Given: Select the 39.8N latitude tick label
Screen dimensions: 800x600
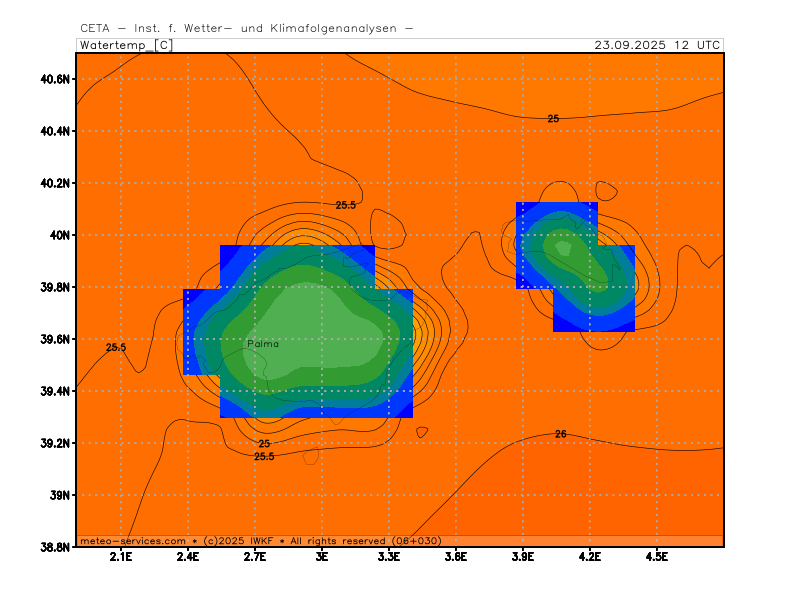Looking at the screenshot, I should point(55,287).
